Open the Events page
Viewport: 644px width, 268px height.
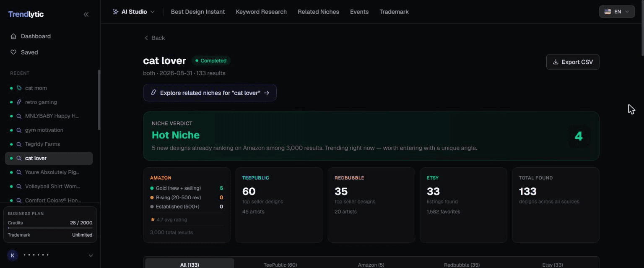(x=359, y=12)
